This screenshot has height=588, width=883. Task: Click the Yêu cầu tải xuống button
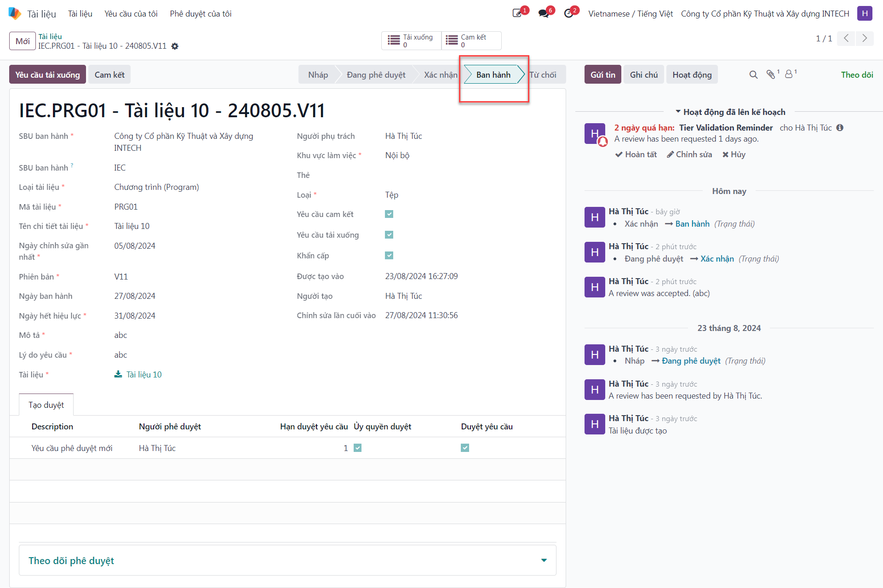coord(47,74)
